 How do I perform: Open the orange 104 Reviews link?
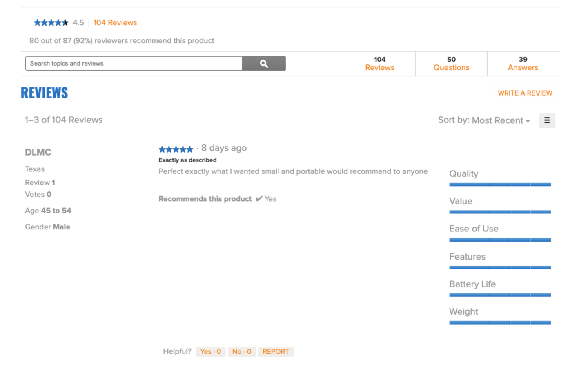click(115, 23)
